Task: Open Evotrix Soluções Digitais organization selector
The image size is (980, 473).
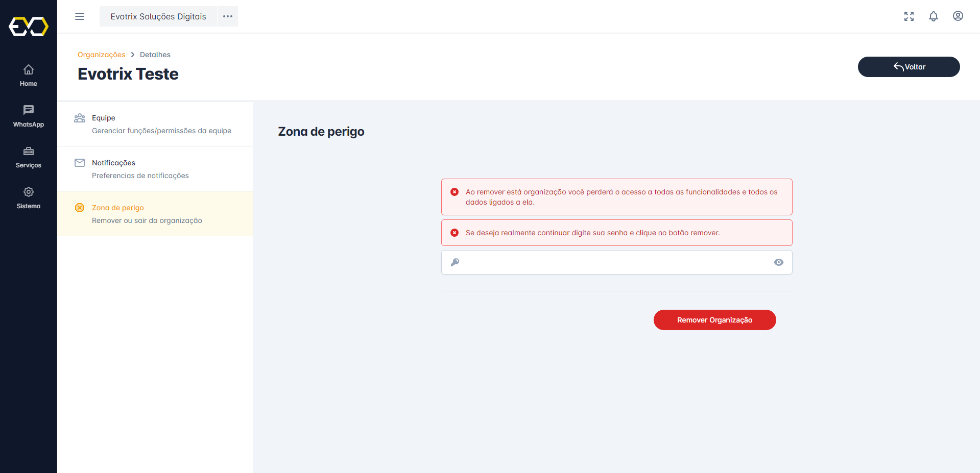Action: (x=158, y=16)
